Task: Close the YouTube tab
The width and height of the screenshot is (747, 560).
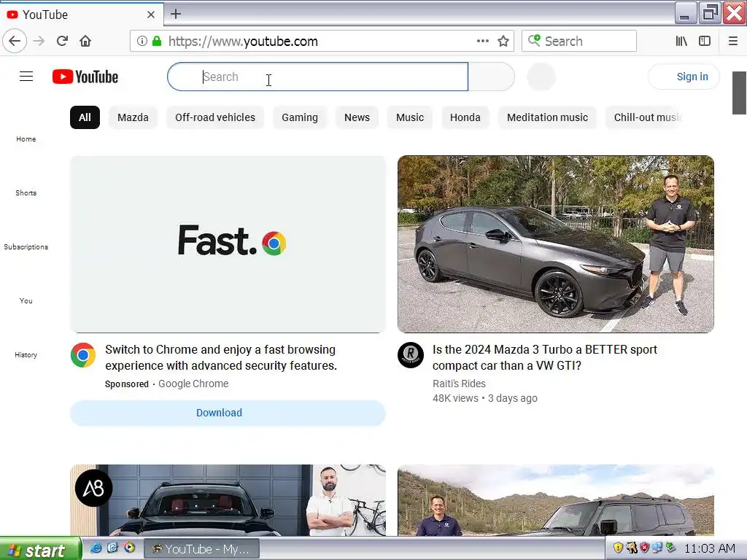Action: [151, 15]
